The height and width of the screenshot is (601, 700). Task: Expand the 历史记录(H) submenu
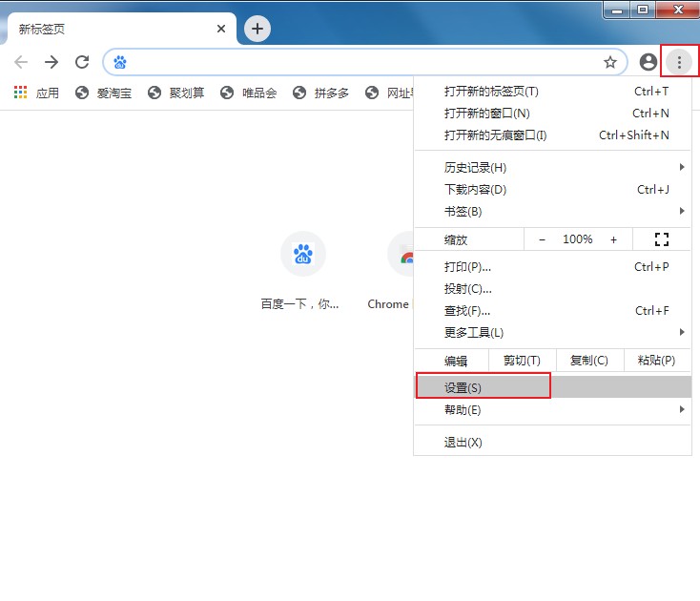(x=553, y=168)
